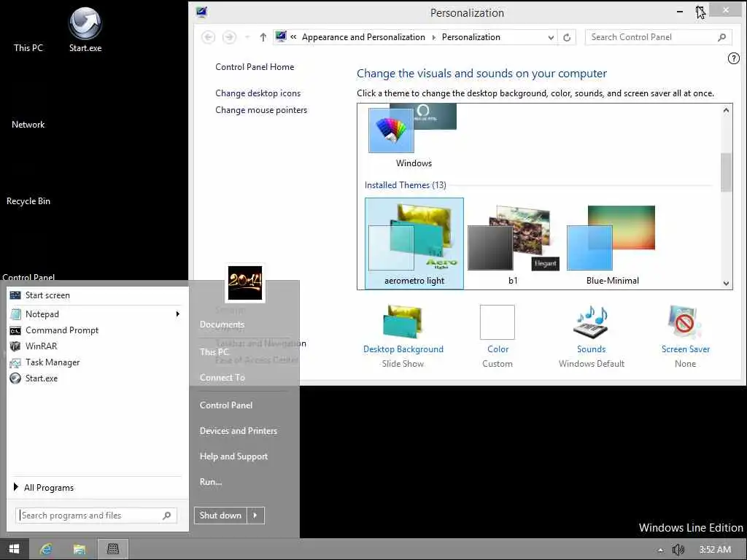
Task: Click the theme list scrollbar thumb
Action: point(726,172)
